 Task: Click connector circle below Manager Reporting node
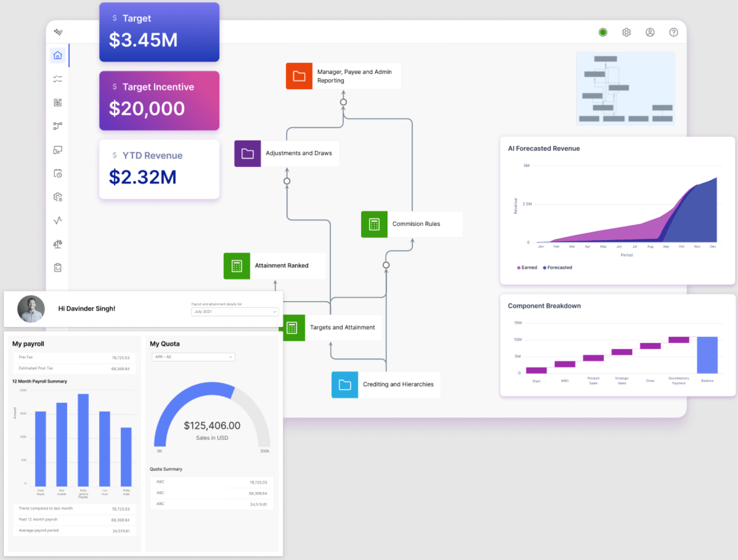tap(343, 102)
